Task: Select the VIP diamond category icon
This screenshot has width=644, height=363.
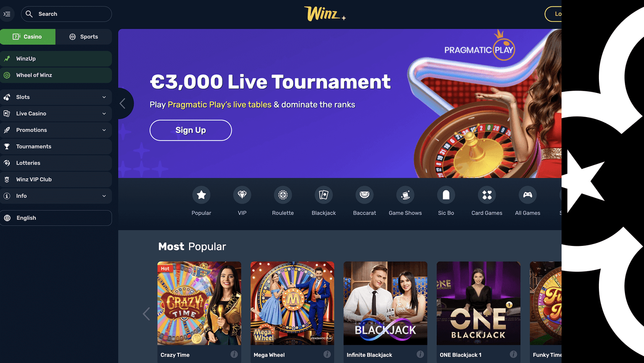Action: (242, 195)
